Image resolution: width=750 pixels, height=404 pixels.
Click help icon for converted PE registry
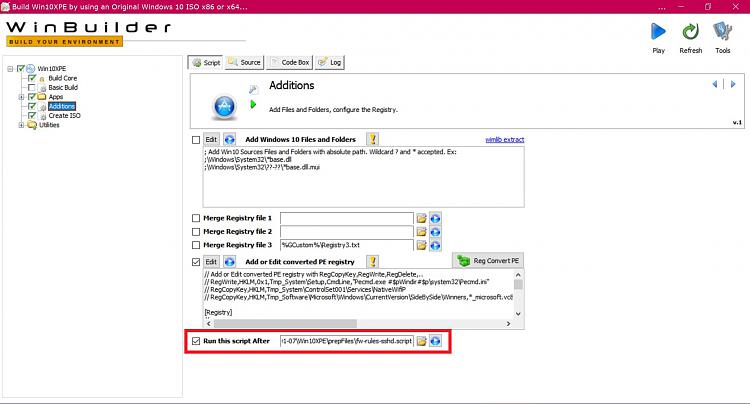[373, 262]
